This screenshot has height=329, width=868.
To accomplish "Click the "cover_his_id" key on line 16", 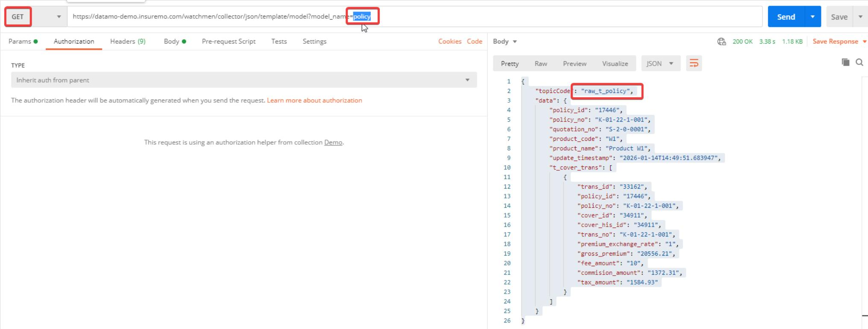I will click(602, 225).
